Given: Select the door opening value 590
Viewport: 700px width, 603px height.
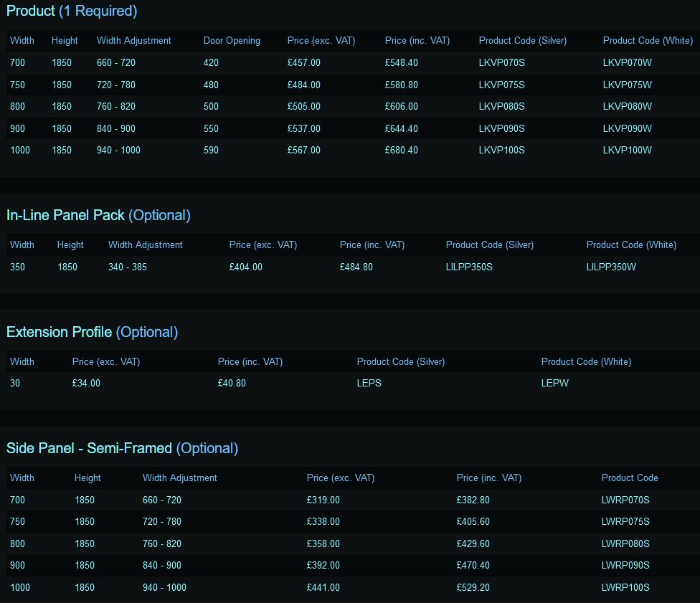Looking at the screenshot, I should [x=211, y=151].
